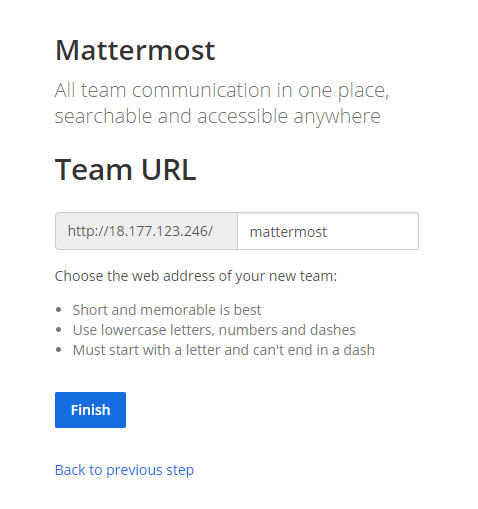The image size is (478, 509).
Task: Click the 'Must start with a letter' tip
Action: click(x=224, y=350)
